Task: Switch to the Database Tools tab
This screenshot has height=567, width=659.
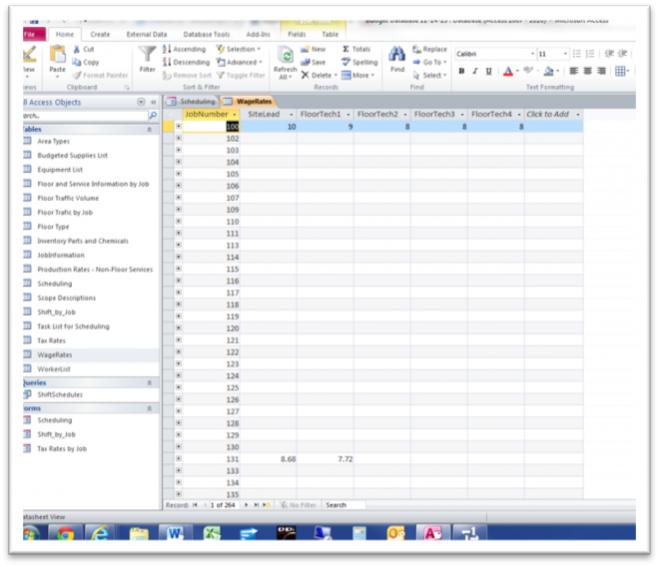Action: point(206,34)
